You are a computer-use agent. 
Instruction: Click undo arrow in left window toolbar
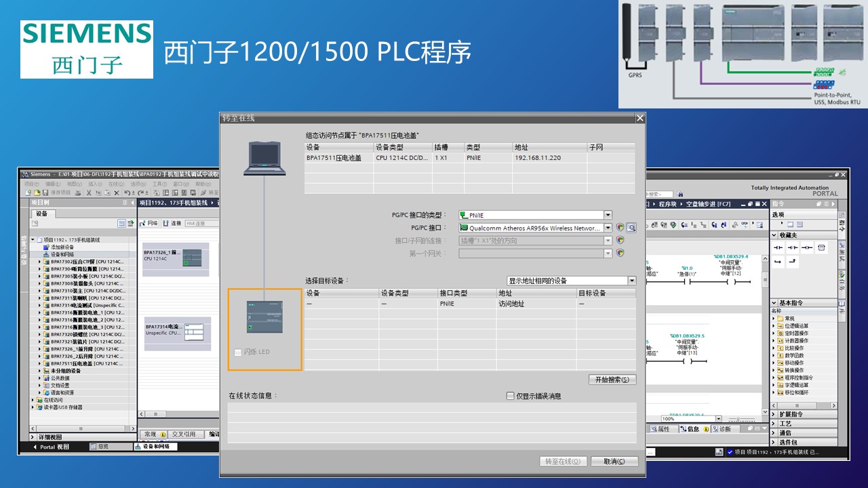(x=127, y=193)
